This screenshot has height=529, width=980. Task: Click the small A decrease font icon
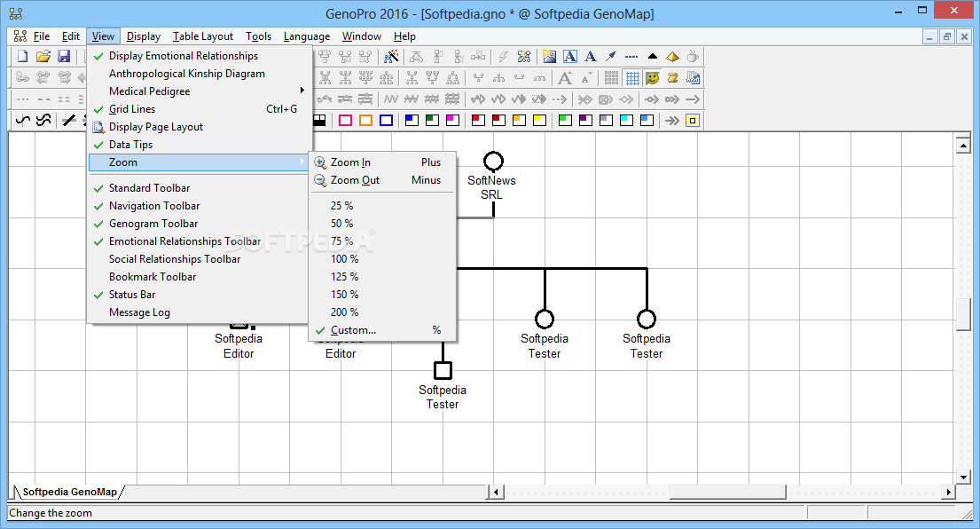coord(586,78)
